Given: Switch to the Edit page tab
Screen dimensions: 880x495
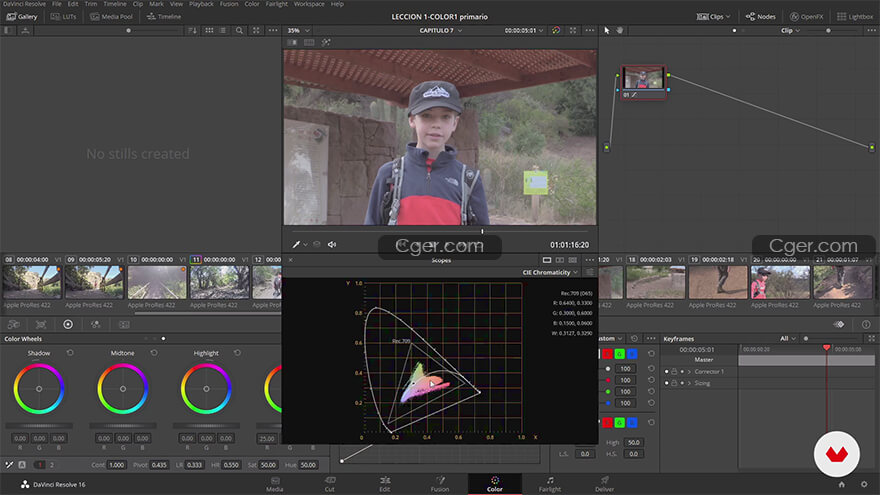Looking at the screenshot, I should click(x=384, y=484).
